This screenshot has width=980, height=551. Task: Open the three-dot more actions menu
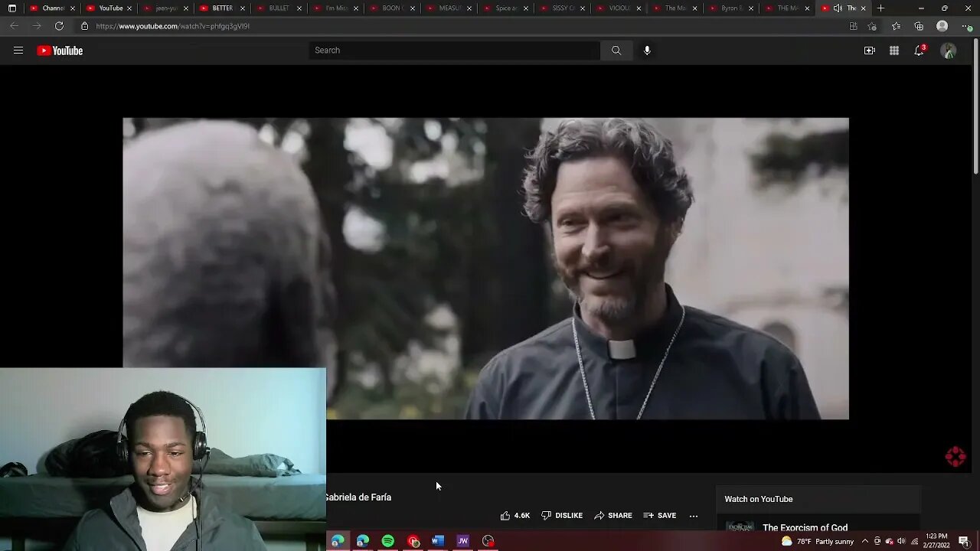point(694,516)
